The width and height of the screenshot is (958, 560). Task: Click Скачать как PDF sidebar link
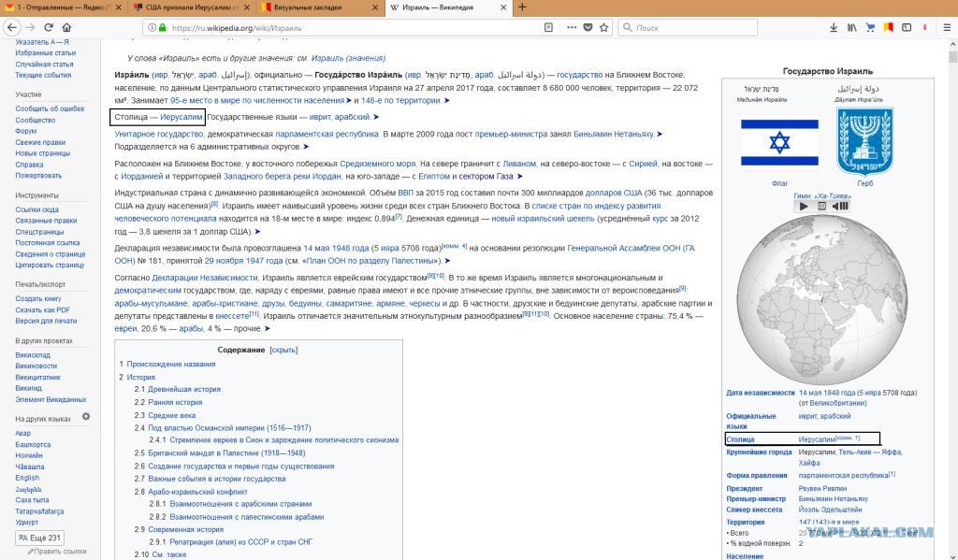click(x=42, y=309)
